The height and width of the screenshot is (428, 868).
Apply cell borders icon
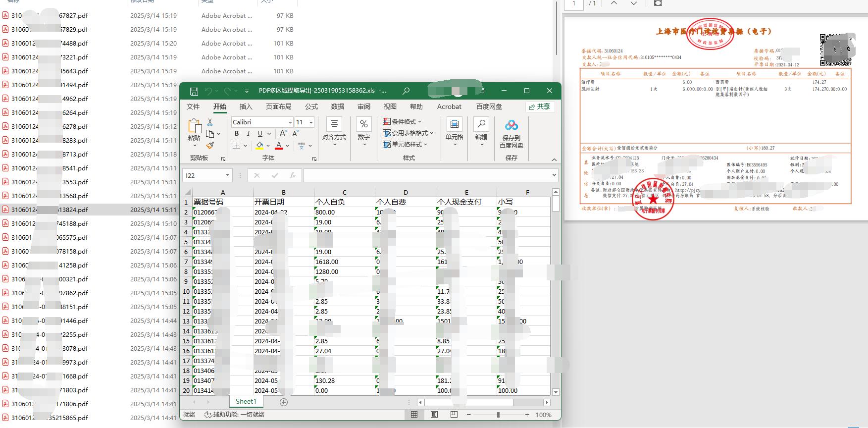click(237, 146)
